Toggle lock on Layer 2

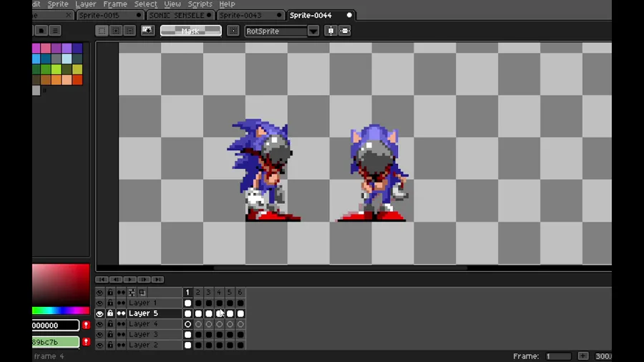tap(110, 345)
